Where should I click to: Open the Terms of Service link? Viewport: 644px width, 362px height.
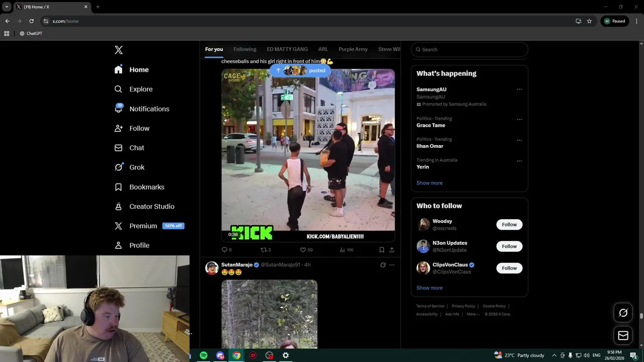coord(430,306)
